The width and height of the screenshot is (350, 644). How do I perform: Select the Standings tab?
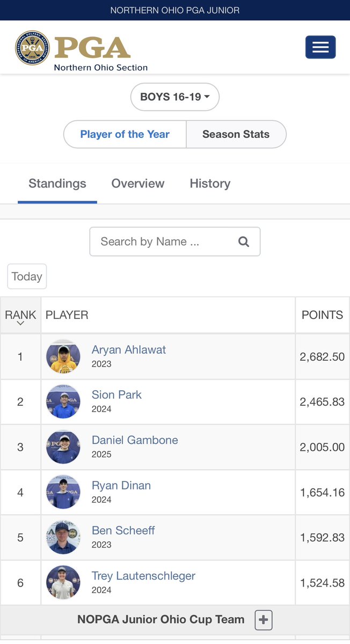click(57, 184)
